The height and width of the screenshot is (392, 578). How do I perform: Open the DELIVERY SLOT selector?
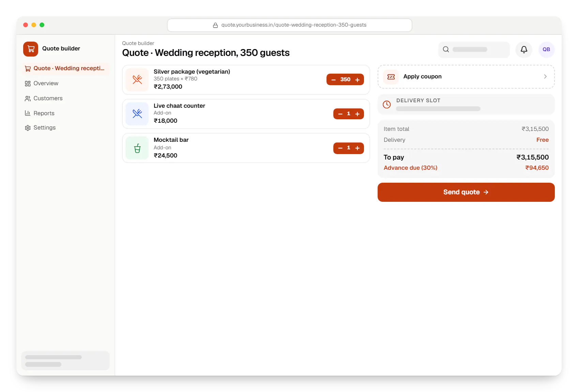(466, 105)
